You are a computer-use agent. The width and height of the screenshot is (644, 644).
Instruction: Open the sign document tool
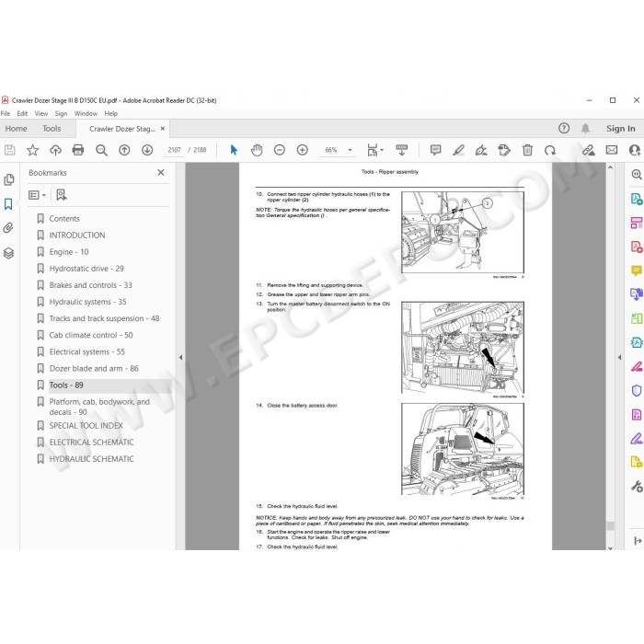[481, 150]
